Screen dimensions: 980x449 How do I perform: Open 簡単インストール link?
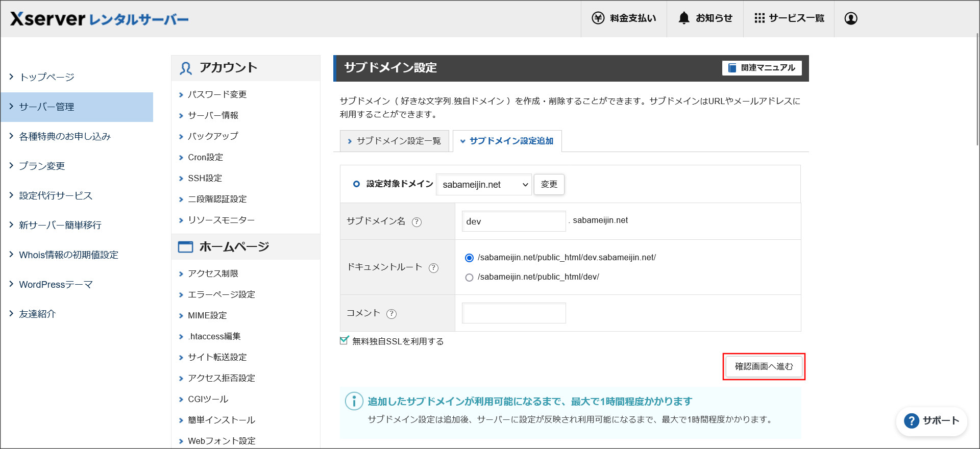(x=222, y=420)
